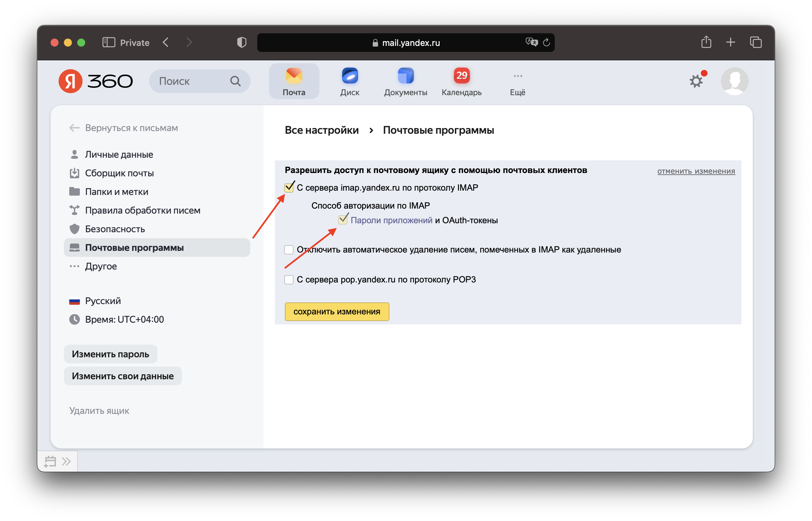Open the settings gear icon
812x521 pixels.
(696, 81)
